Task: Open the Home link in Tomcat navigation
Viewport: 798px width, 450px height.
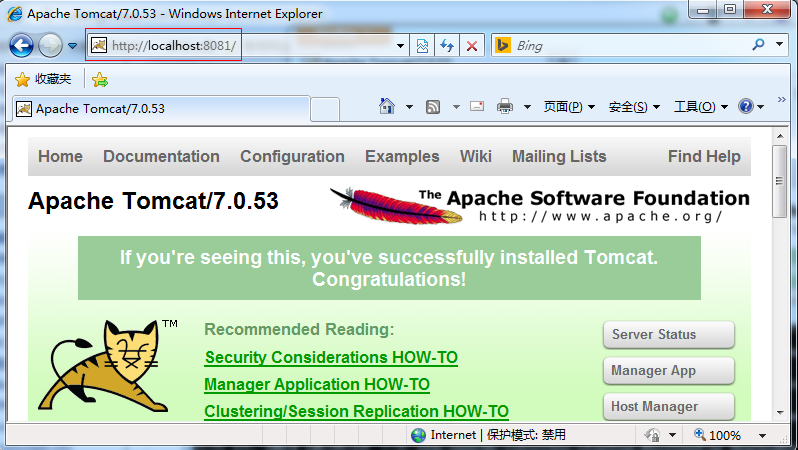Action: pos(60,156)
